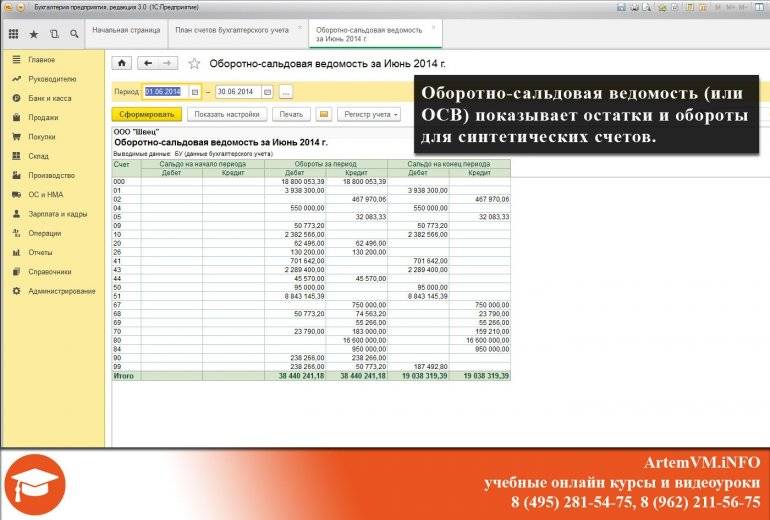The width and height of the screenshot is (770, 520).
Task: Click the cell with value 159 210,00
Action: coord(480,331)
